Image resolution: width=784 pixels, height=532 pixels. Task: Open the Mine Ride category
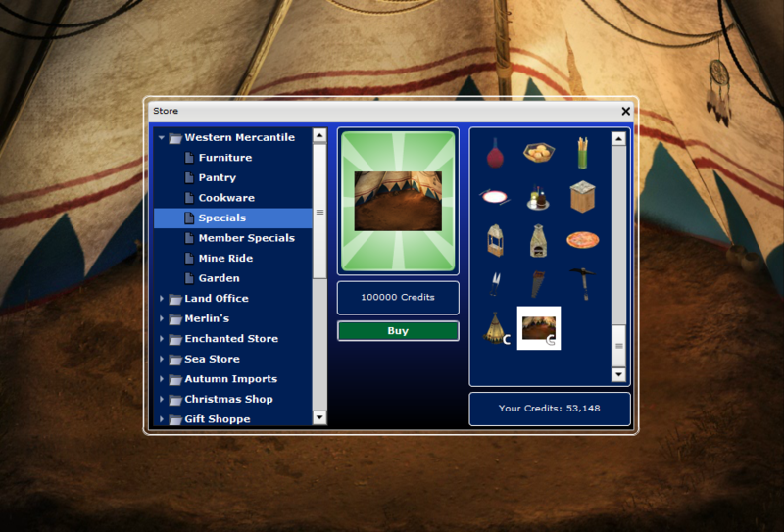point(225,259)
